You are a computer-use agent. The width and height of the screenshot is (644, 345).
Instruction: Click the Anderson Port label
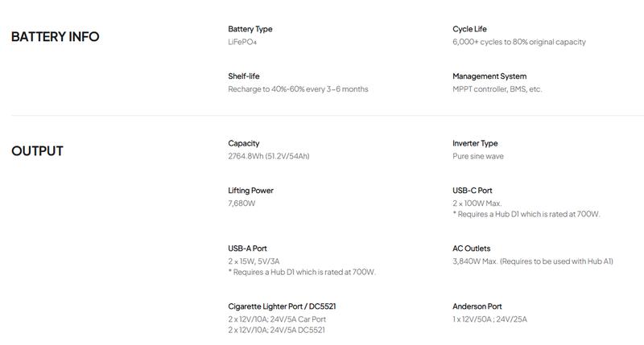point(477,306)
